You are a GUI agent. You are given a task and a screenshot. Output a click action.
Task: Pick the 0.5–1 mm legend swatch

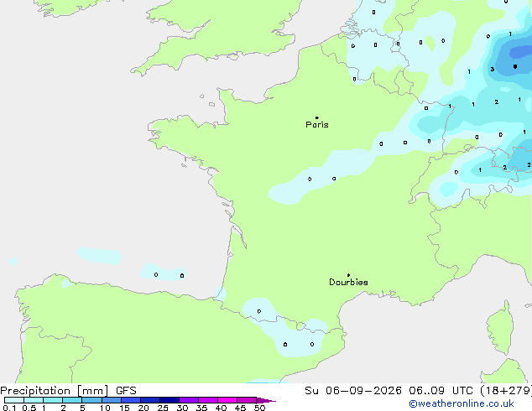(34, 400)
